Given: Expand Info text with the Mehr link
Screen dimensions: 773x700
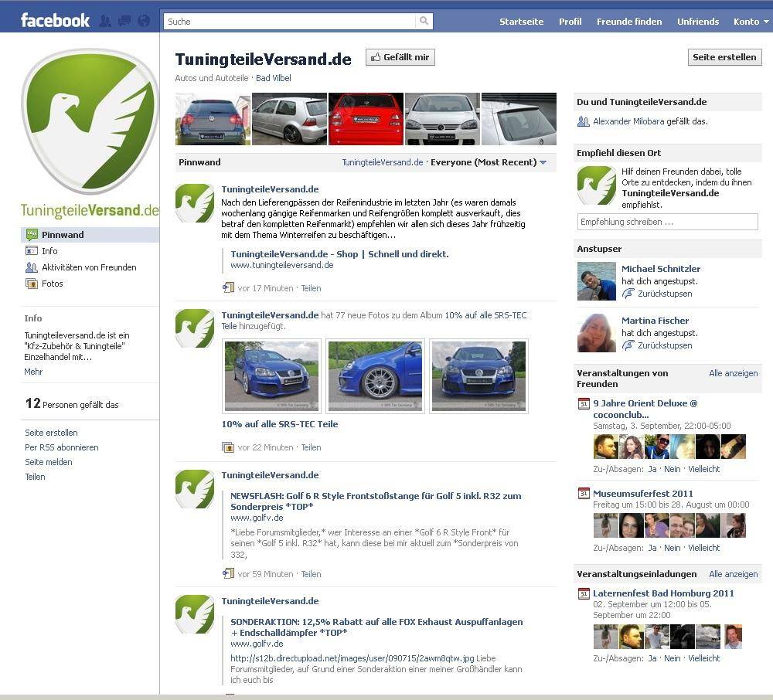Looking at the screenshot, I should pyautogui.click(x=33, y=372).
